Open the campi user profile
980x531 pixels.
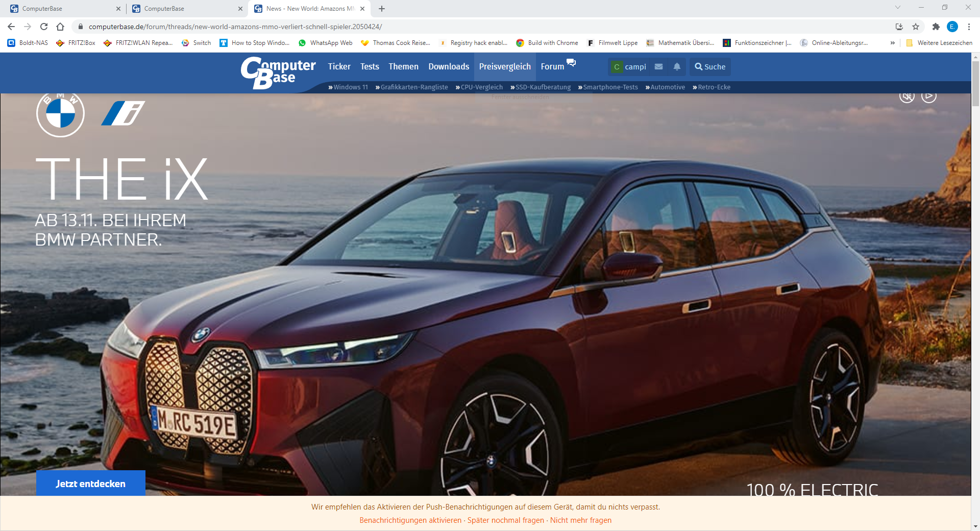tap(629, 67)
